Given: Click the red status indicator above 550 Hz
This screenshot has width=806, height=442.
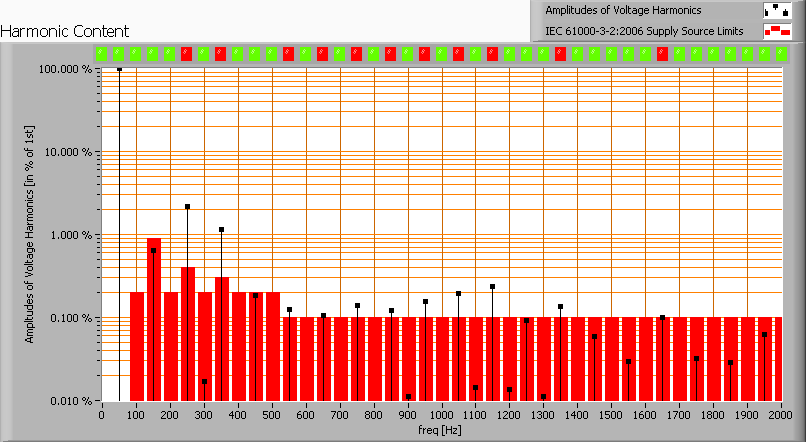Looking at the screenshot, I should (288, 53).
